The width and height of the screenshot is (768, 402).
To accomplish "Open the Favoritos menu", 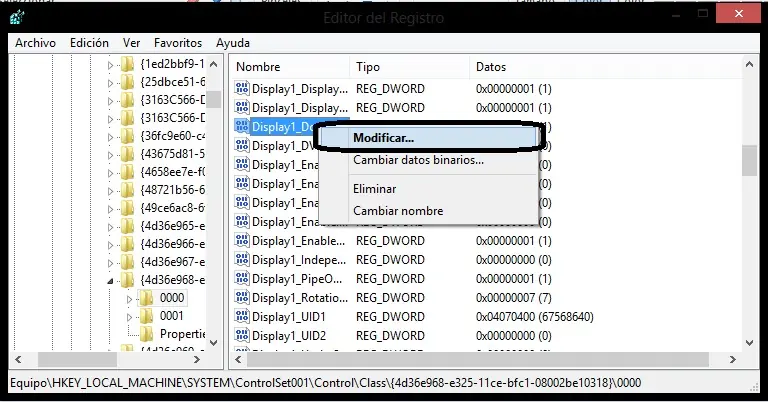I will click(178, 43).
